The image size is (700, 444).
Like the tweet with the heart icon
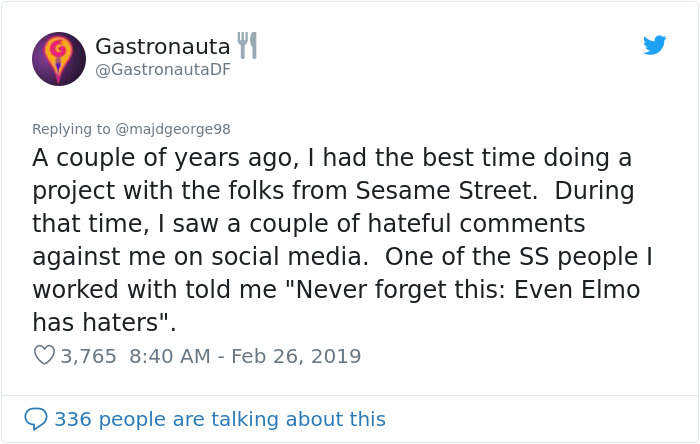(x=44, y=355)
